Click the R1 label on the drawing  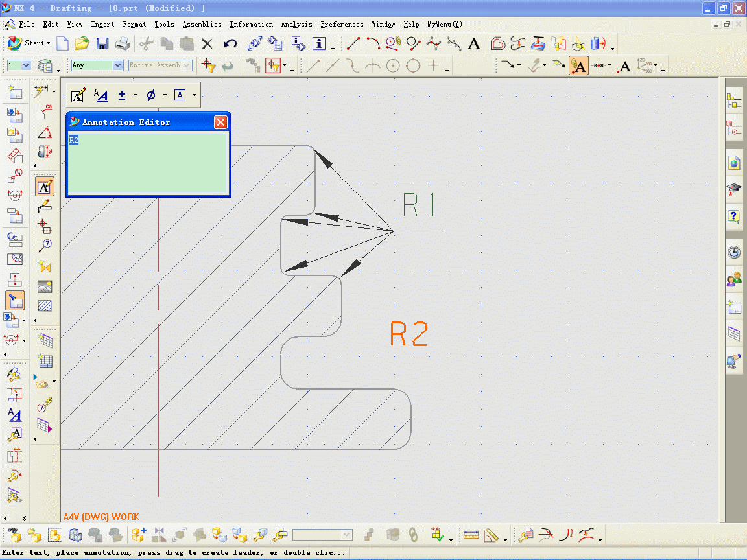point(419,205)
